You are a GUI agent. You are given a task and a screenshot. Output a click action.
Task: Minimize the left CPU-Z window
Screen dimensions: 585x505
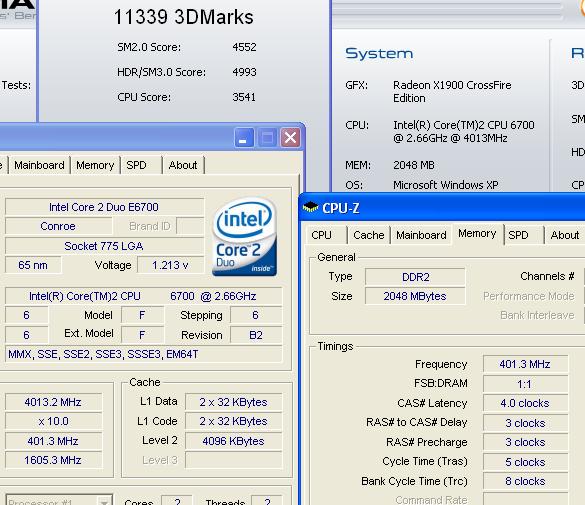[x=244, y=138]
